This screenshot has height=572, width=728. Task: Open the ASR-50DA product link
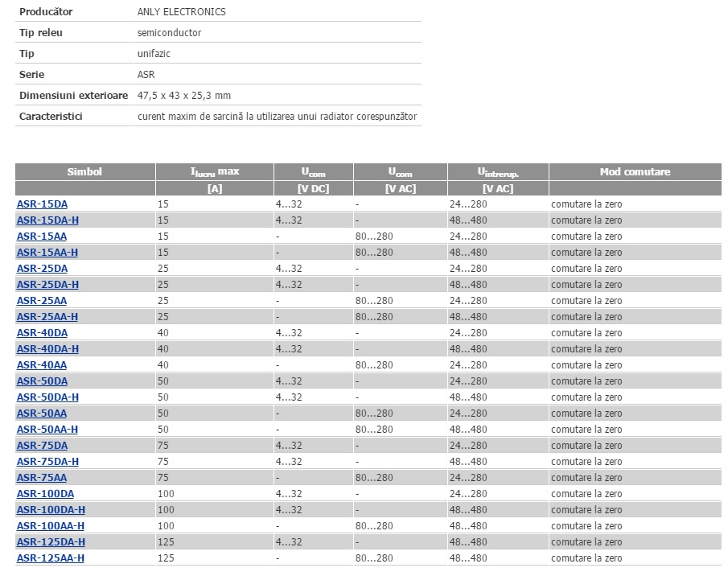(x=43, y=381)
